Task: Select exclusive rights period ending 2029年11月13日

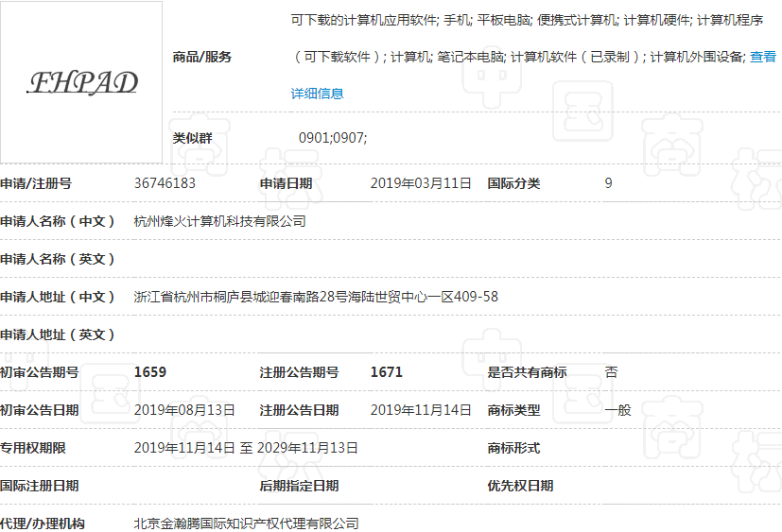Action: pos(246,448)
